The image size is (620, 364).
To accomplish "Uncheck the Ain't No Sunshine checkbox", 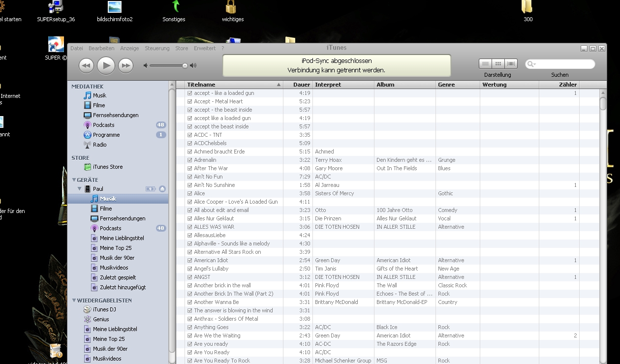I will pyautogui.click(x=189, y=185).
